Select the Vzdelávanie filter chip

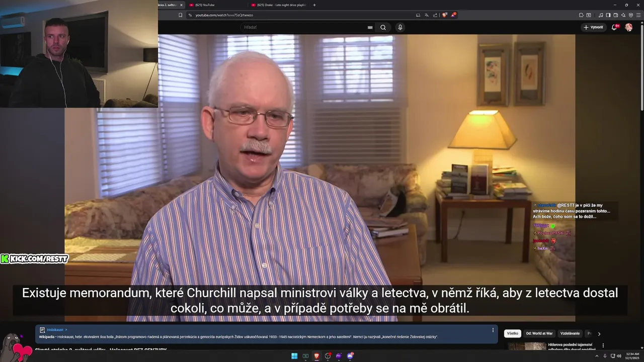(570, 333)
